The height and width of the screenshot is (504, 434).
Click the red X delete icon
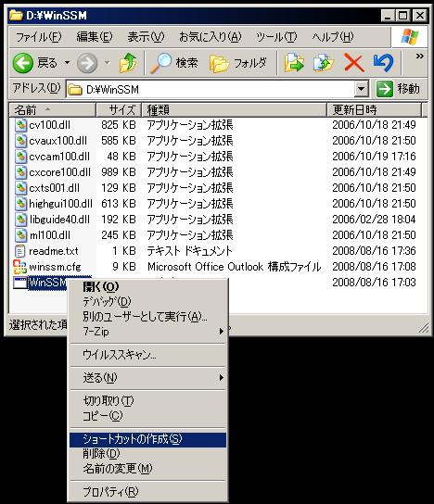(354, 63)
